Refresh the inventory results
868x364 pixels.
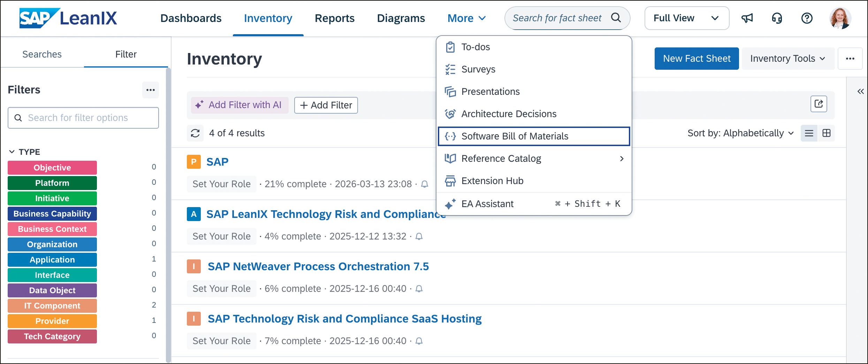[195, 133]
